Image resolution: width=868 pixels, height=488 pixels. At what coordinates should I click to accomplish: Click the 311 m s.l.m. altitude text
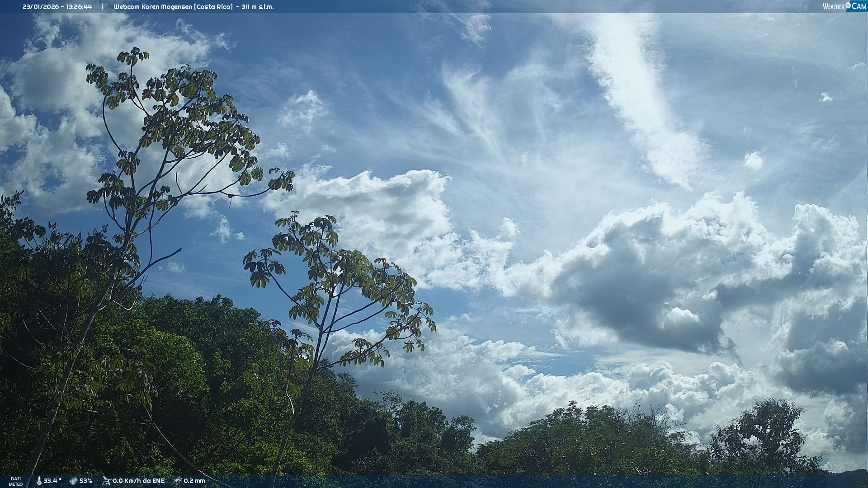(258, 7)
